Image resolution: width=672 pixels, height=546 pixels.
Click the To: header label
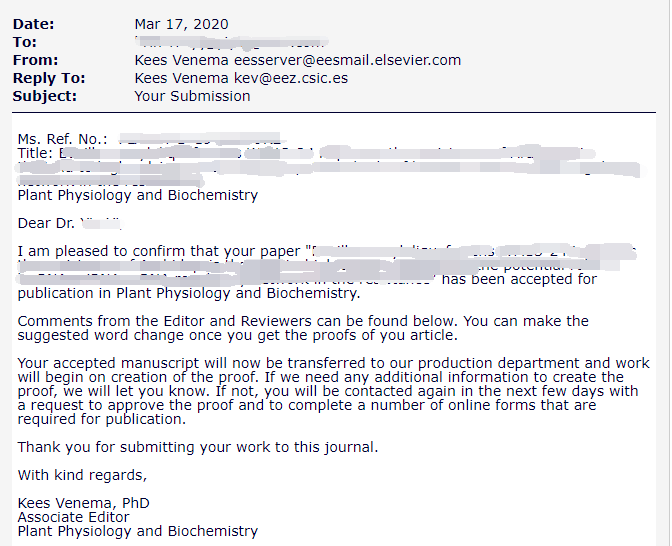point(24,42)
